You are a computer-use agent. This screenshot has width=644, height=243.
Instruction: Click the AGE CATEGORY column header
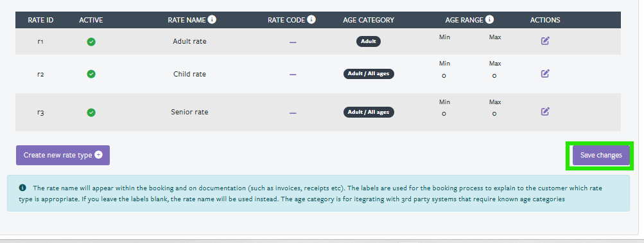(369, 20)
